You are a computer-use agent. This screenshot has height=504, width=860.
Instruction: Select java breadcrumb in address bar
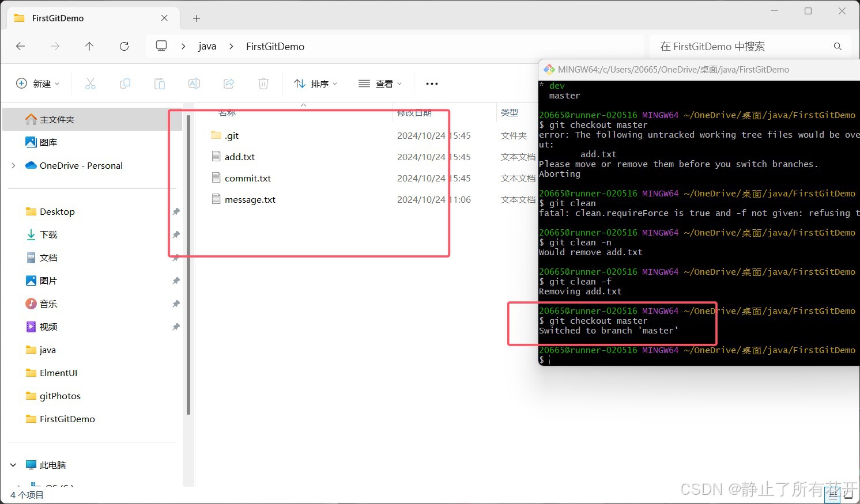pyautogui.click(x=208, y=47)
